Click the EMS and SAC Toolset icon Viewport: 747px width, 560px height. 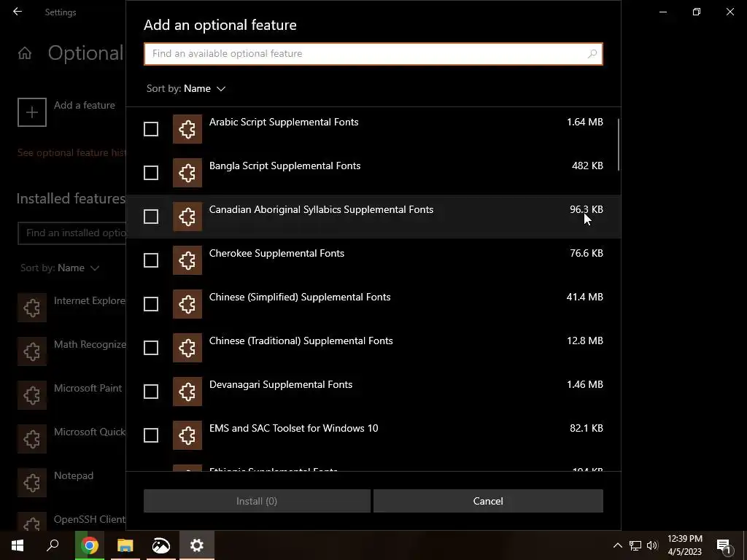[x=187, y=435]
